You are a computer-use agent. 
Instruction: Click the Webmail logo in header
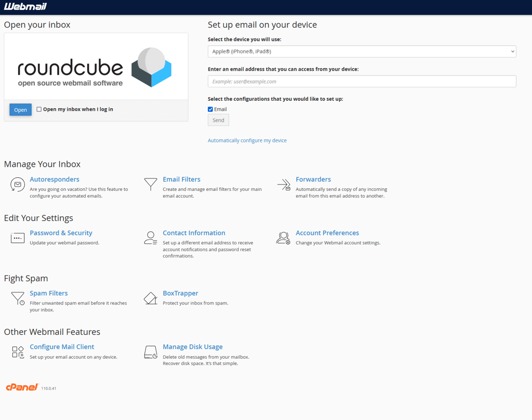pyautogui.click(x=25, y=6)
